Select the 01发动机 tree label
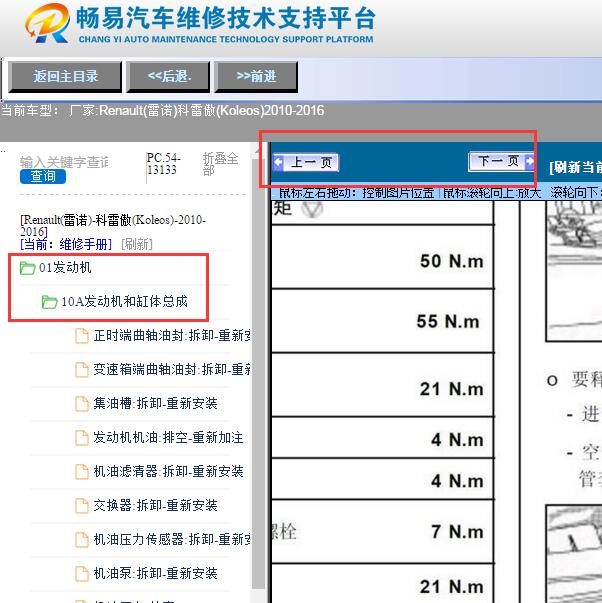This screenshot has height=603, width=602. tap(65, 267)
